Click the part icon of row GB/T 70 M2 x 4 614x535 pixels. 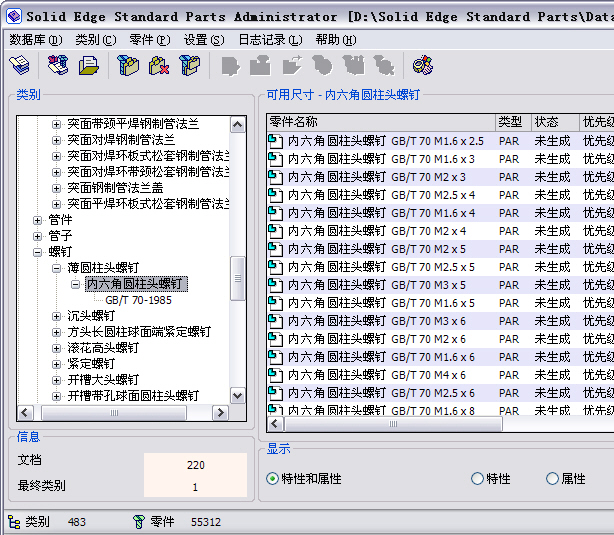[x=276, y=231]
